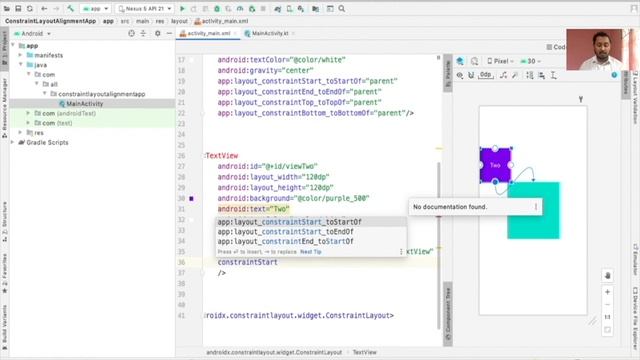Open the Palette side tab

[x=448, y=74]
